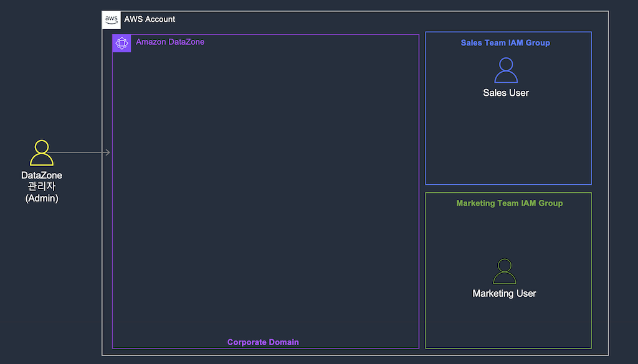Image resolution: width=638 pixels, height=364 pixels.
Task: Click the "DataZone 관리자 (Admin)" label
Action: 42,187
